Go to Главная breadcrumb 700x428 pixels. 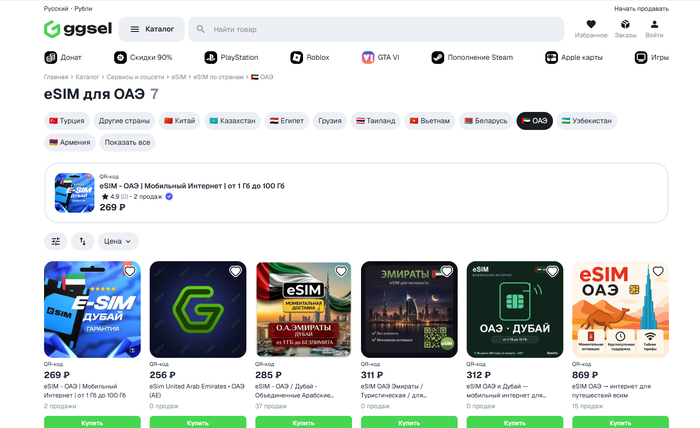[56, 77]
